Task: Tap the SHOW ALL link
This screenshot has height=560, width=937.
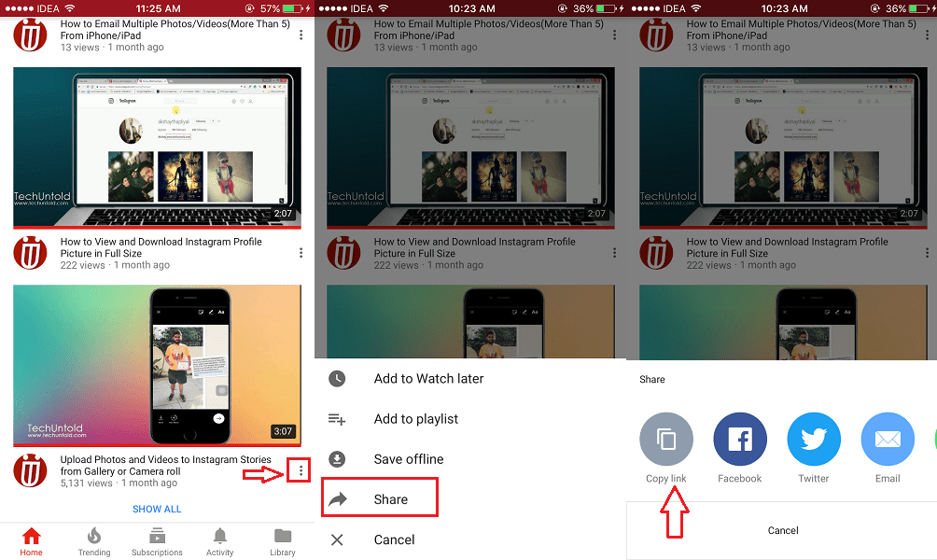Action: [x=156, y=509]
